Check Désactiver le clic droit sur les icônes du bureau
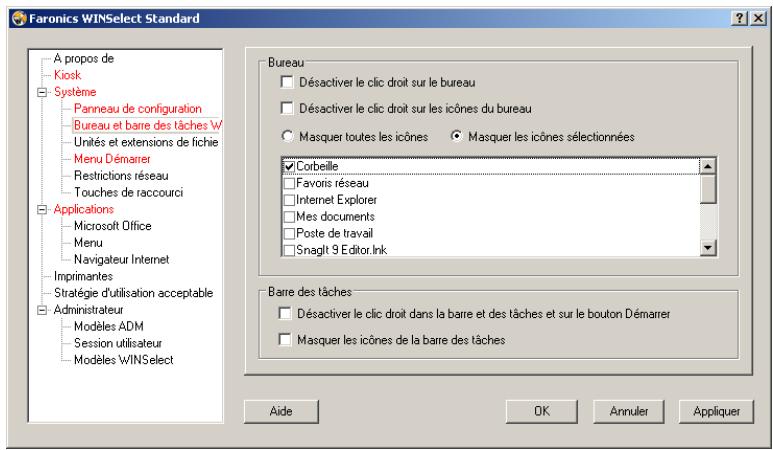The image size is (773, 450). click(x=287, y=108)
